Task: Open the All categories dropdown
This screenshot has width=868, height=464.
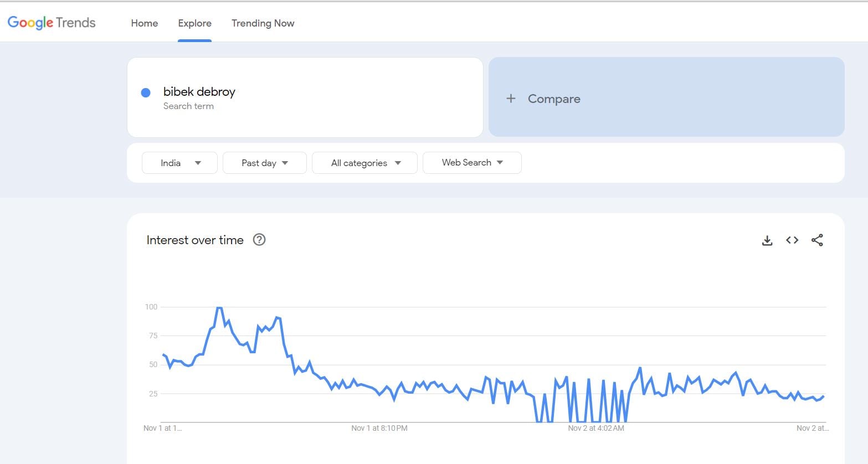Action: tap(364, 163)
